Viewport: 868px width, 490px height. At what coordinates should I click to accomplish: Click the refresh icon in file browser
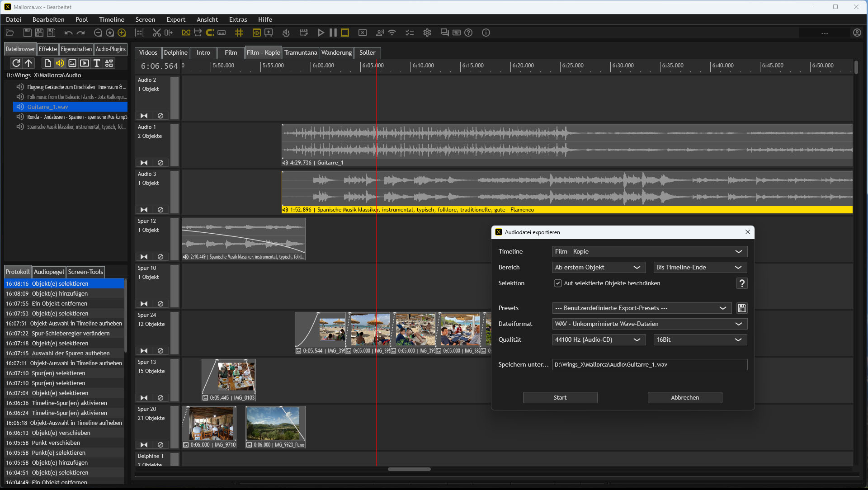point(16,63)
